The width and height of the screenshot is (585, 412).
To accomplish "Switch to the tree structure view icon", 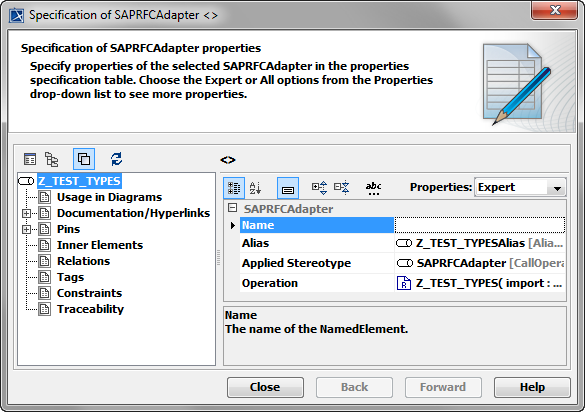I will [51, 159].
